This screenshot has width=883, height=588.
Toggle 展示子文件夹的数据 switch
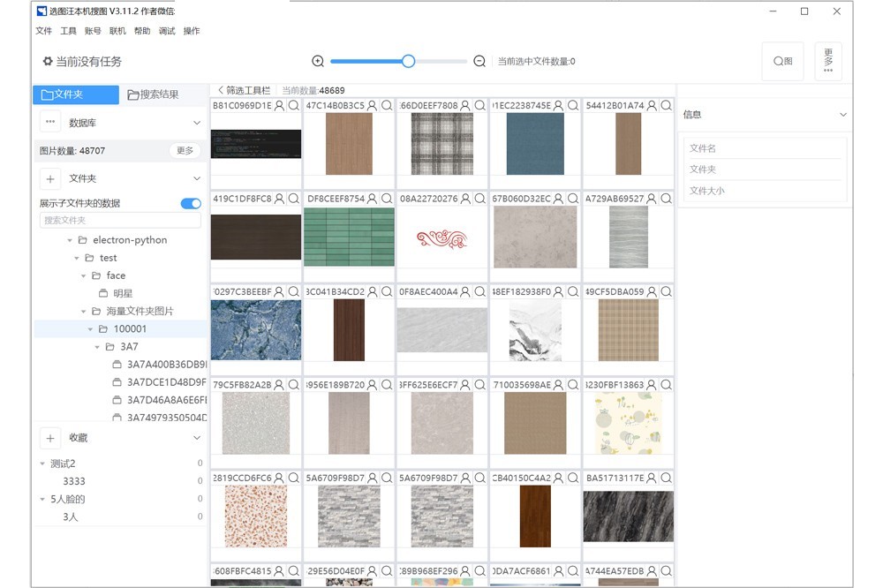pos(191,204)
